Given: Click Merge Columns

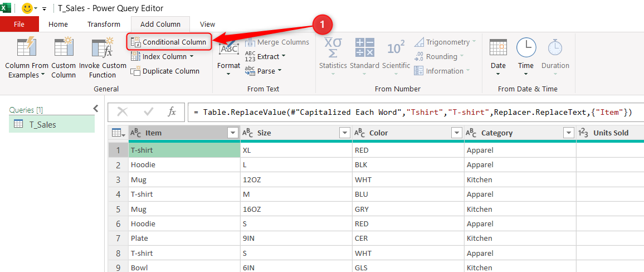Looking at the screenshot, I should coord(277,42).
